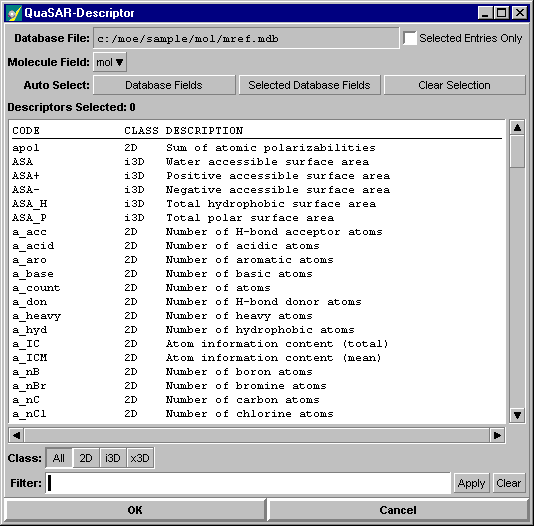This screenshot has width=534, height=526.
Task: Select the a_heavy descriptor row
Action: pyautogui.click(x=257, y=316)
